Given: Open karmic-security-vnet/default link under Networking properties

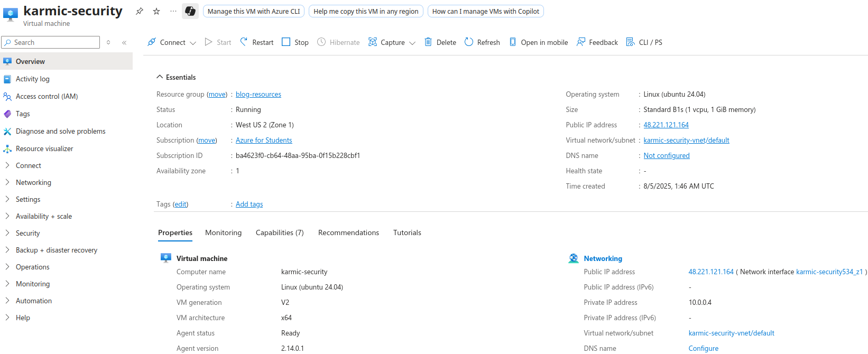Looking at the screenshot, I should pos(731,333).
